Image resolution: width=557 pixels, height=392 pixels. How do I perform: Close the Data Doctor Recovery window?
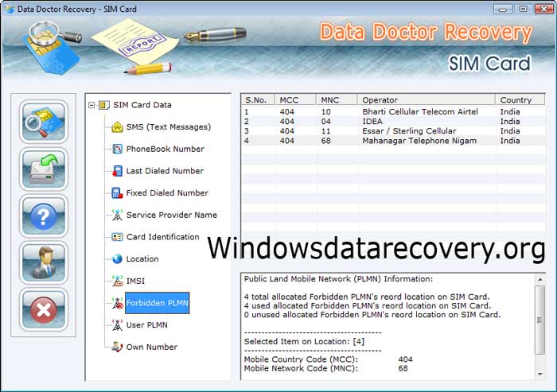click(543, 9)
